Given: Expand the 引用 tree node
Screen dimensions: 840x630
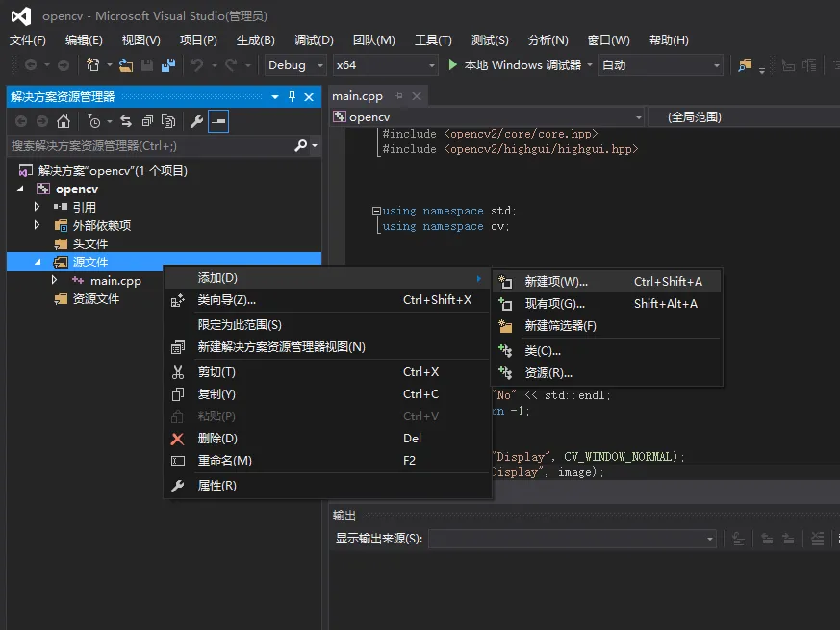Looking at the screenshot, I should tap(37, 206).
